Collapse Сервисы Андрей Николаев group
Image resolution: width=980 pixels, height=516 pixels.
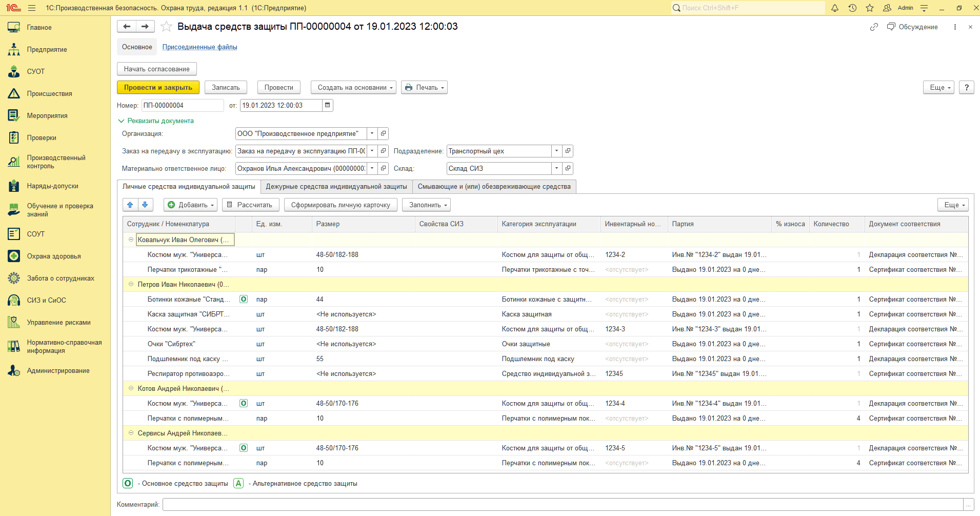[131, 433]
